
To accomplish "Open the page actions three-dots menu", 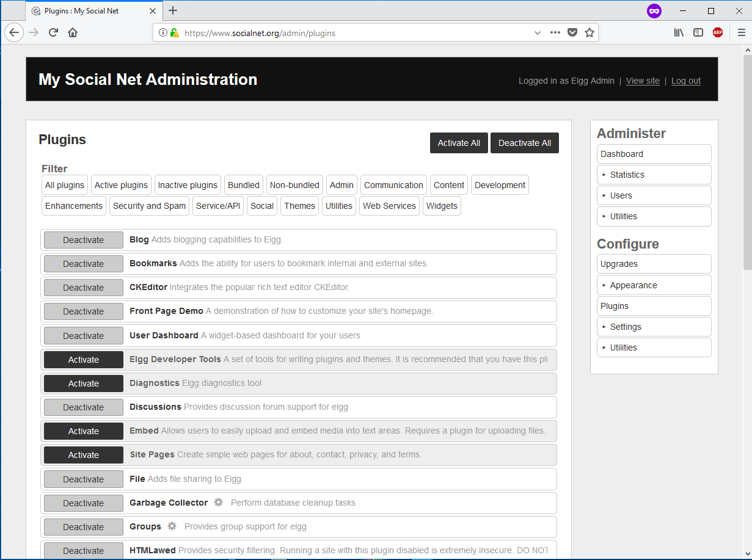I will (x=555, y=33).
